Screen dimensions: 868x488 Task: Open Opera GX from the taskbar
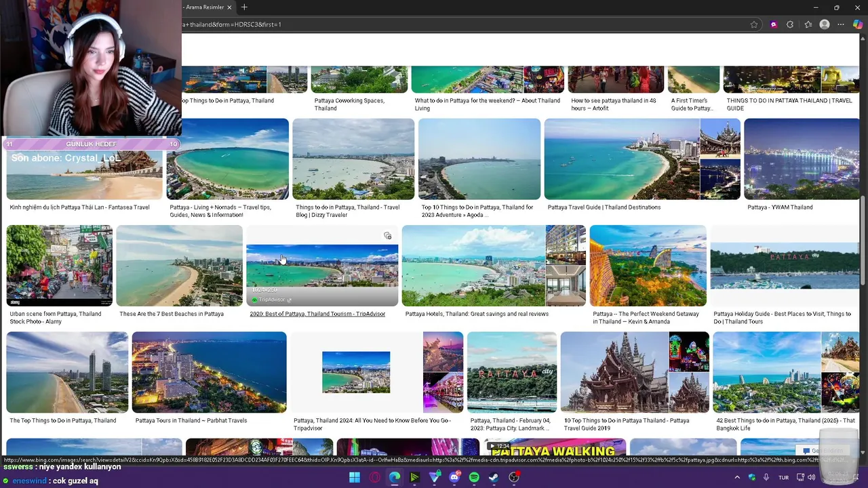(375, 477)
